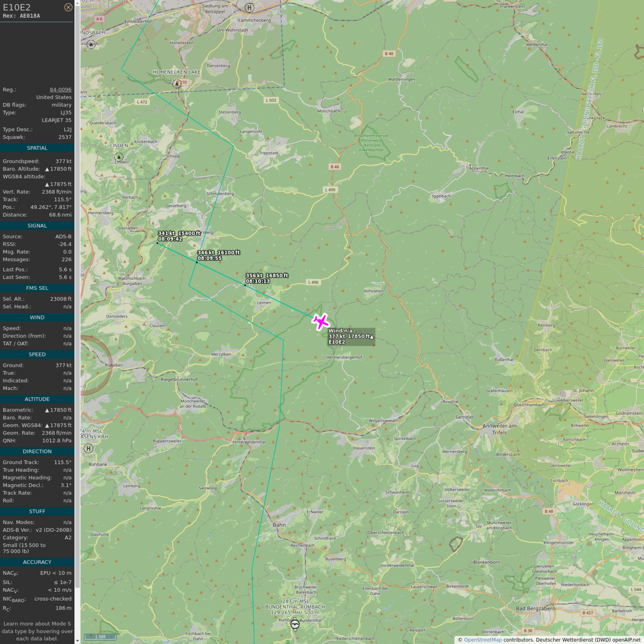The image size is (644, 644).
Task: Select the magenta E10E2 aircraft icon
Action: click(x=321, y=322)
